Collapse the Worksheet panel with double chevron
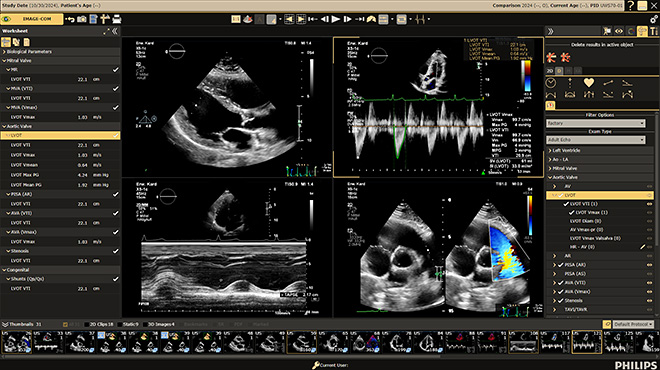The height and width of the screenshot is (370, 660). pyautogui.click(x=115, y=31)
